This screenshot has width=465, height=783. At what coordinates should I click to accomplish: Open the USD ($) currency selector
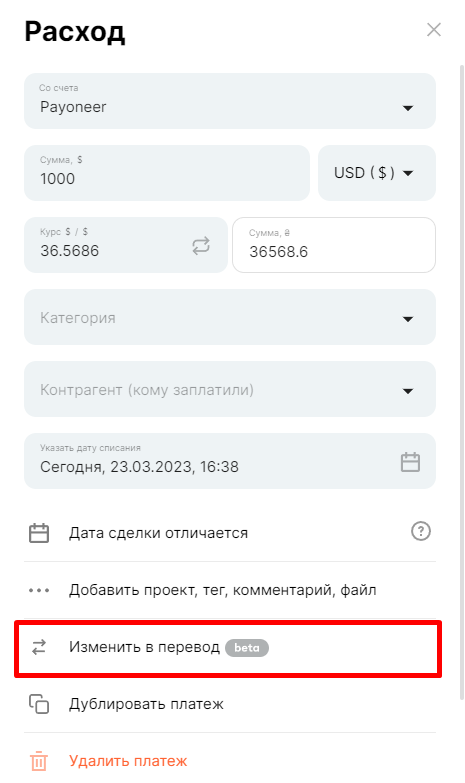(377, 173)
